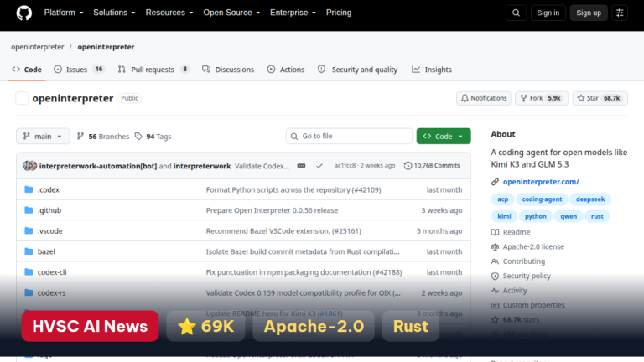
Task: Open the interpreterwork-automation[bot] author link
Action: pyautogui.click(x=98, y=166)
